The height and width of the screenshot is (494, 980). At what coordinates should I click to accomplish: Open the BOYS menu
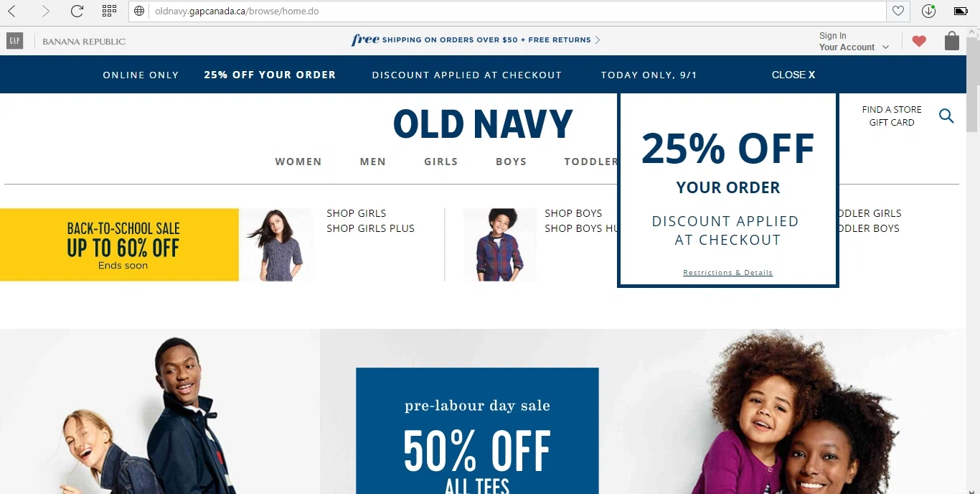click(511, 162)
